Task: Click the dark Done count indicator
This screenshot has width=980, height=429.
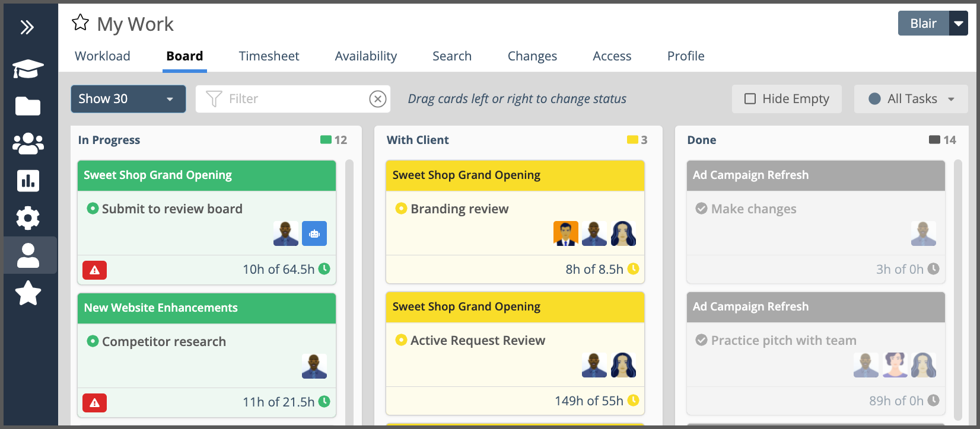Action: (x=943, y=140)
